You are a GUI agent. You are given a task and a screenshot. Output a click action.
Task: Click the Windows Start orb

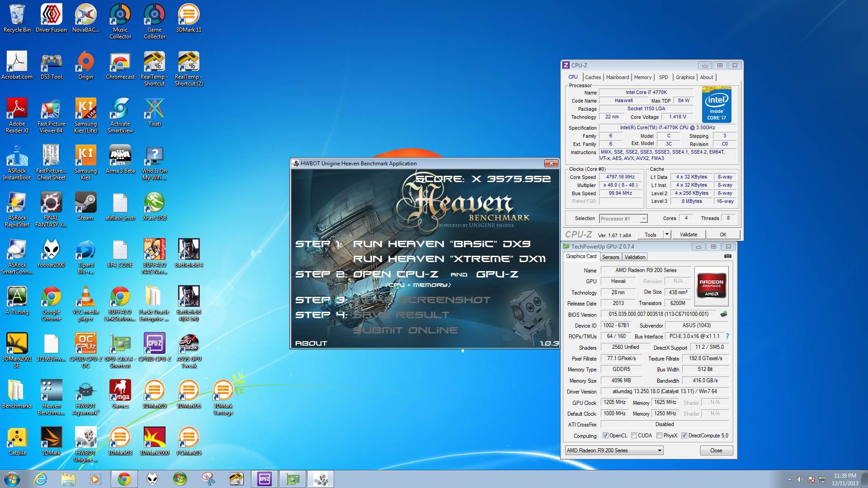[12, 479]
